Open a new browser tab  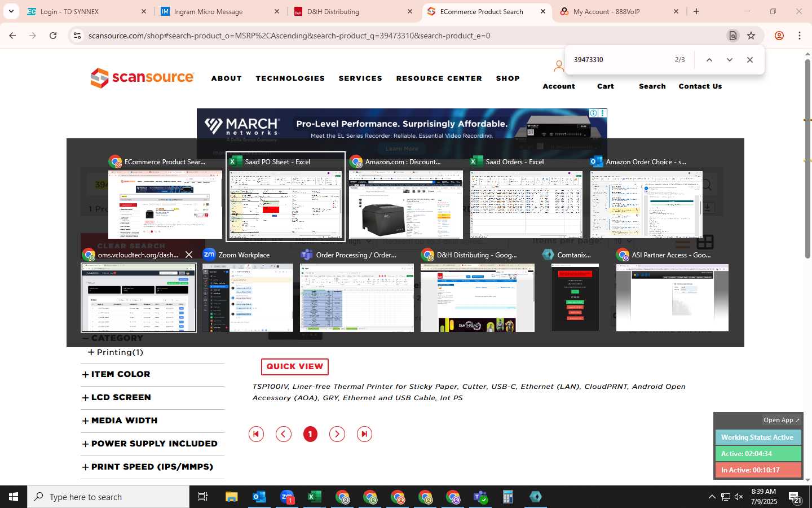click(696, 11)
